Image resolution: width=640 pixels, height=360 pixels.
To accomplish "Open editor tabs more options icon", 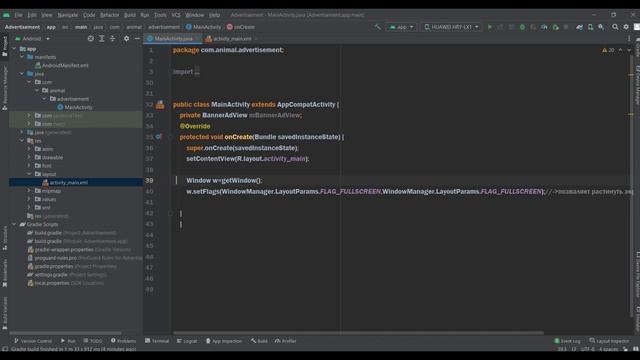I will (629, 39).
